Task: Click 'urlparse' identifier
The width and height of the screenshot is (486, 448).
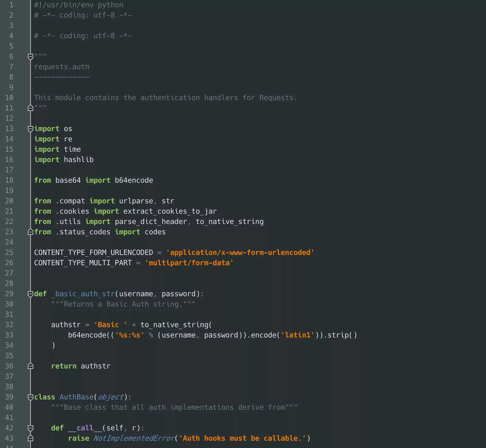Action: tap(136, 201)
